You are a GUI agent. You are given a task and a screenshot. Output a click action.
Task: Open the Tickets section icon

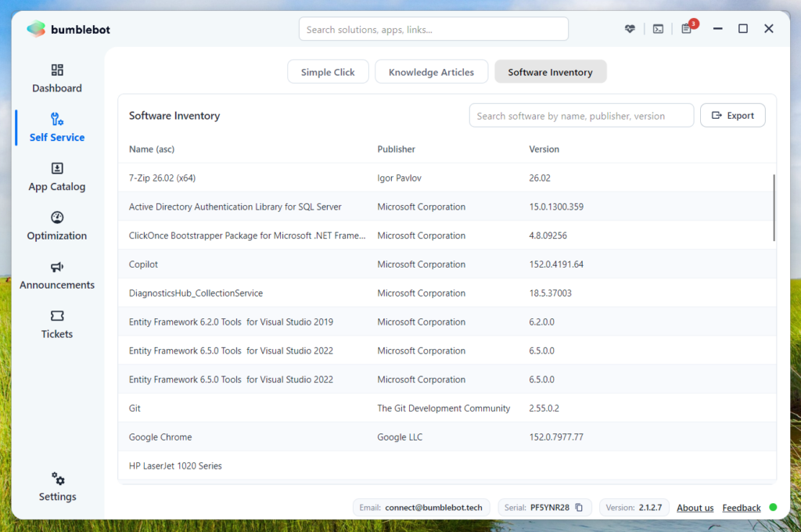(56, 316)
